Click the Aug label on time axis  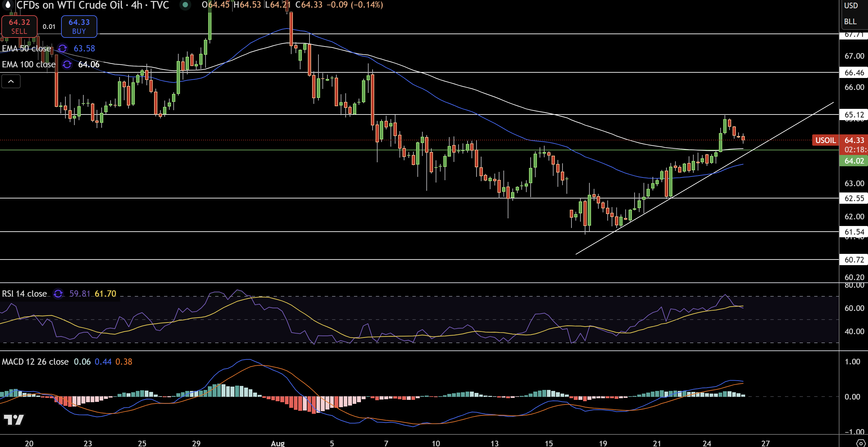[x=278, y=443]
